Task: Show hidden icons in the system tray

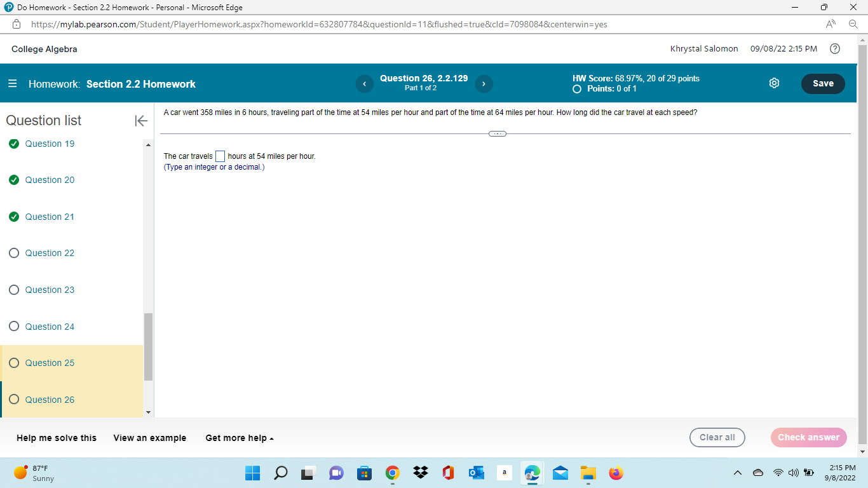Action: tap(738, 473)
